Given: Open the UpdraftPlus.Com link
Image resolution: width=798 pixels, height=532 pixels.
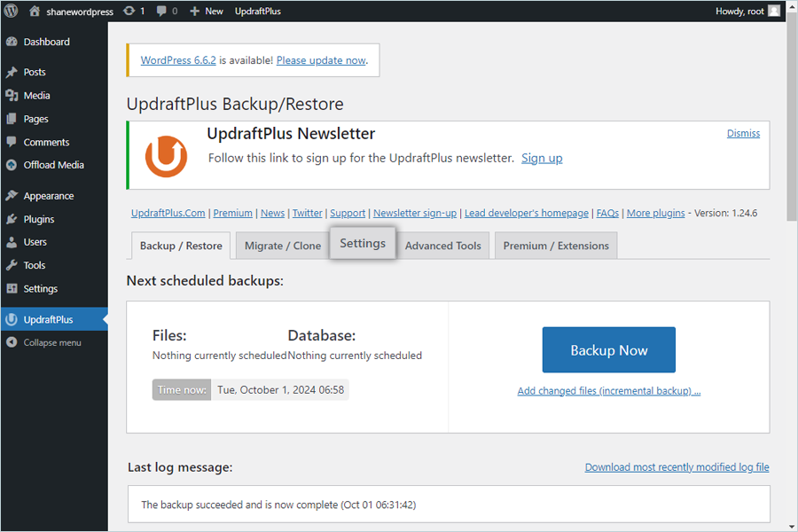Looking at the screenshot, I should tap(168, 214).
